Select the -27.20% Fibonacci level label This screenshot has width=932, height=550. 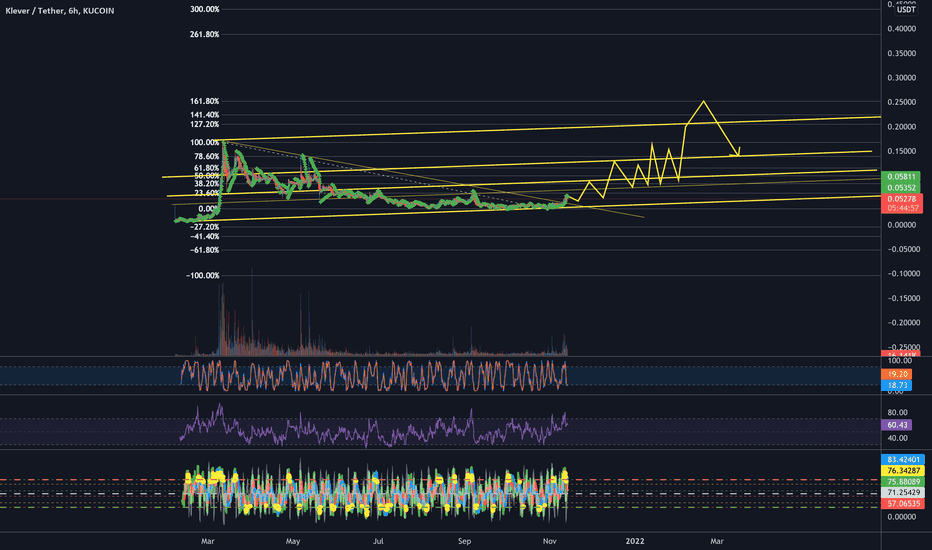[x=204, y=227]
